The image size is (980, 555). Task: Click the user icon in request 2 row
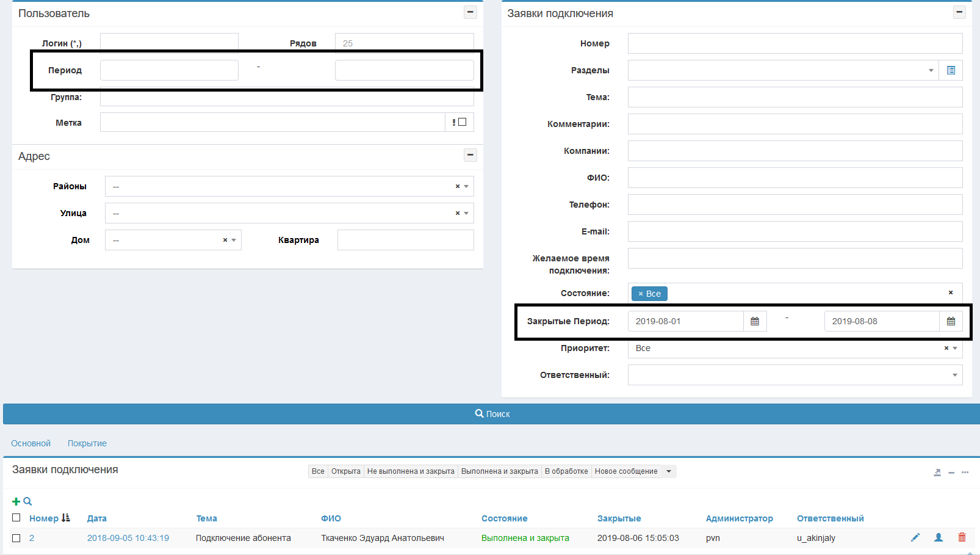tap(939, 537)
